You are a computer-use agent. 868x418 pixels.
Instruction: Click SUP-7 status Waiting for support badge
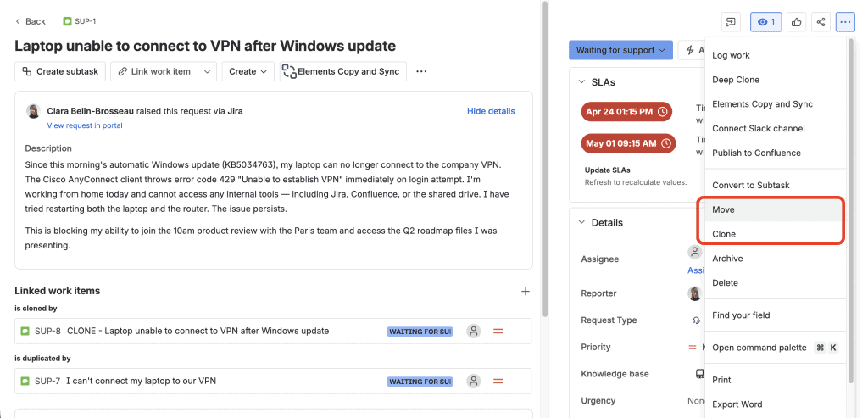click(420, 382)
